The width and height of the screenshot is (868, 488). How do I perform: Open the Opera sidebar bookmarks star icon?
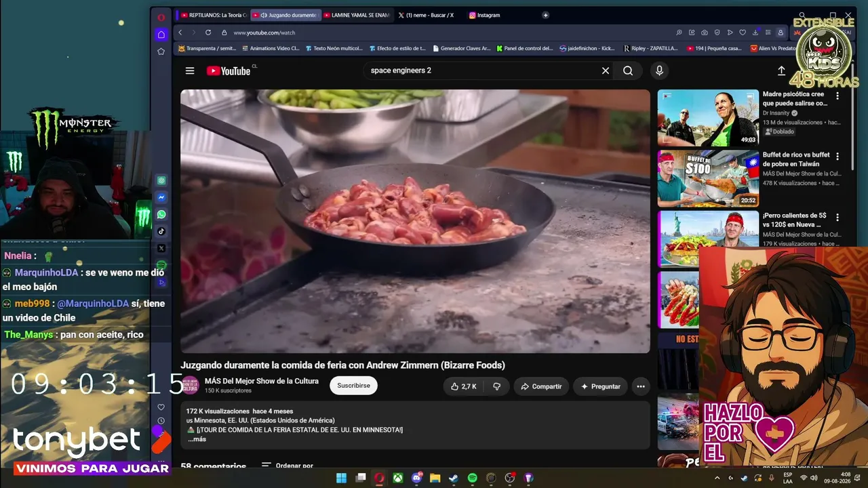pos(161,52)
